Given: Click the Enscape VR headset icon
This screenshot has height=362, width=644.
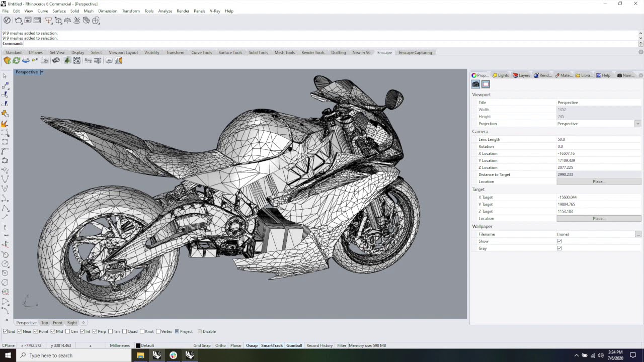Looking at the screenshot, I should pyautogui.click(x=56, y=60).
